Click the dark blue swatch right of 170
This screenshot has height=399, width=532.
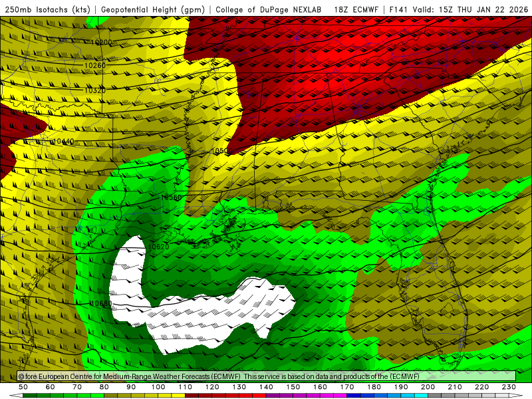click(x=354, y=396)
